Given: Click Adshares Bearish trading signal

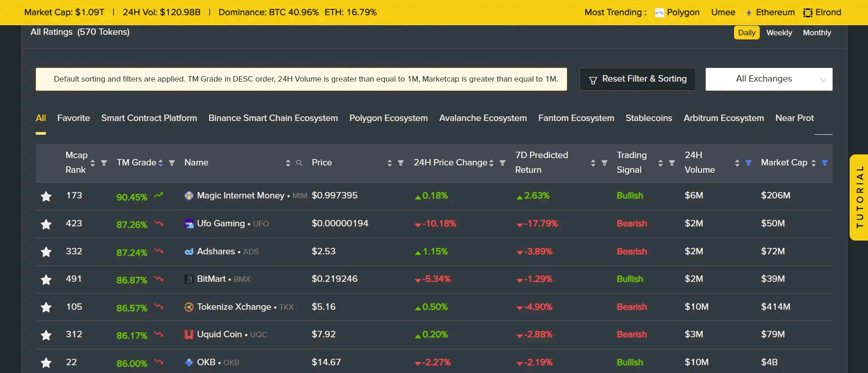Looking at the screenshot, I should pyautogui.click(x=632, y=252).
